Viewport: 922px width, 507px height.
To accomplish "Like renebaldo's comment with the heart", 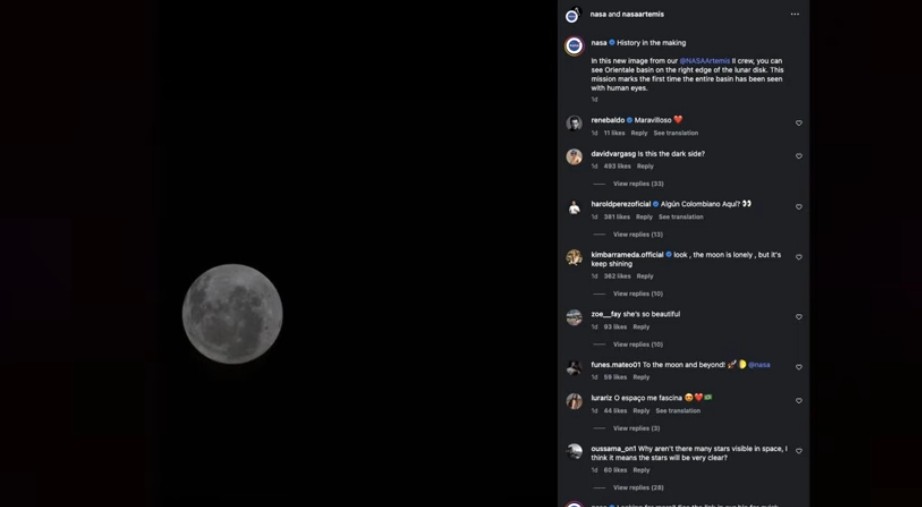I will click(x=798, y=123).
